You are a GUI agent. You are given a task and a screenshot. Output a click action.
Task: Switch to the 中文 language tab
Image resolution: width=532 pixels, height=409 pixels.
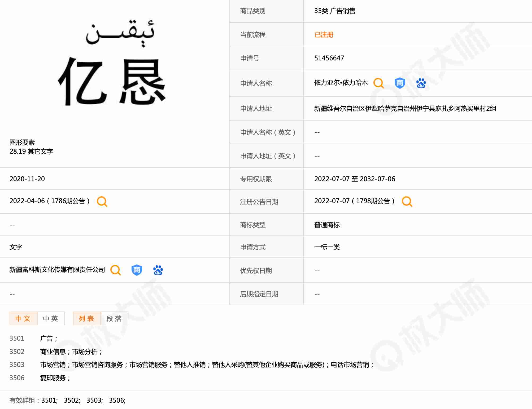23,318
